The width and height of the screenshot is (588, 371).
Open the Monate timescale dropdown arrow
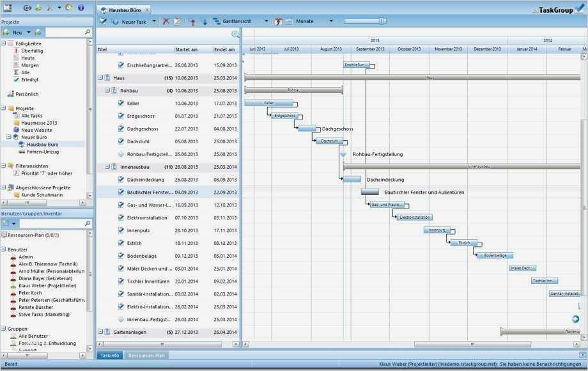click(331, 21)
